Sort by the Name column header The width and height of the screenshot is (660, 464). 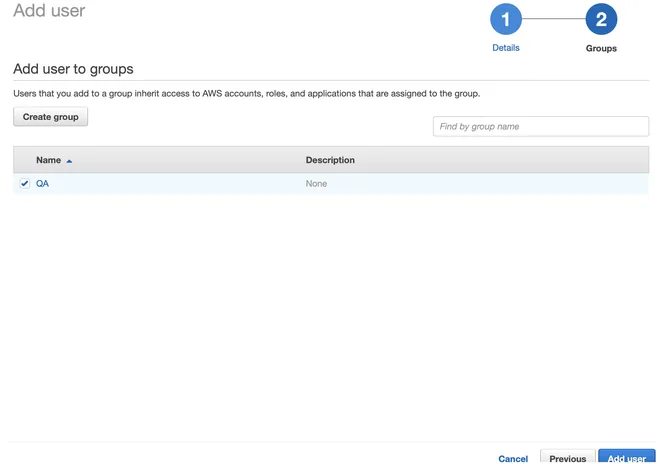point(48,160)
